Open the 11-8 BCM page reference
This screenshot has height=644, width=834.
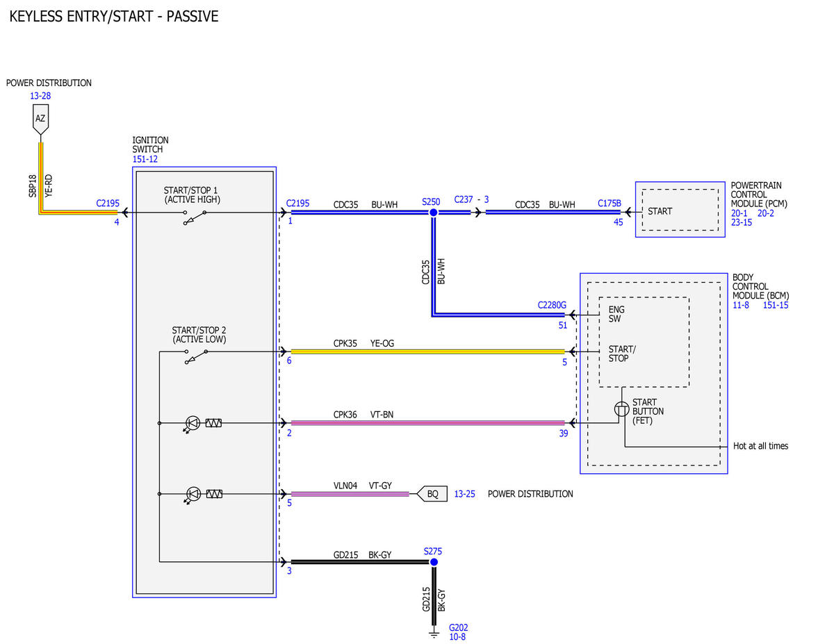pyautogui.click(x=740, y=305)
